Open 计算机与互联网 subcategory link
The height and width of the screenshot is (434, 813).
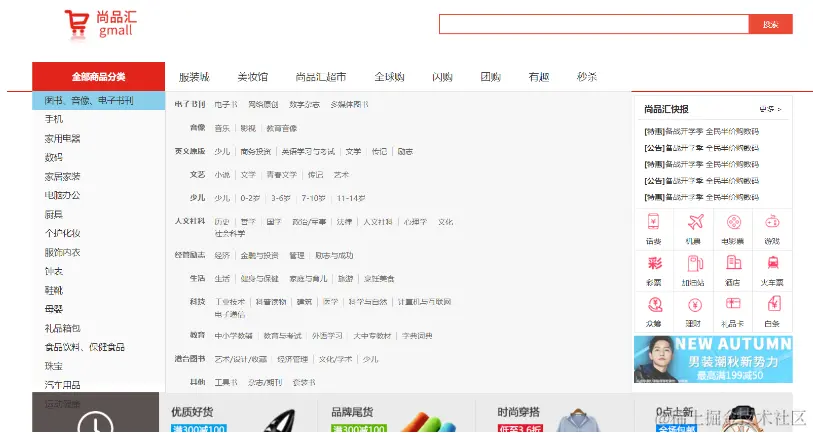pyautogui.click(x=424, y=302)
